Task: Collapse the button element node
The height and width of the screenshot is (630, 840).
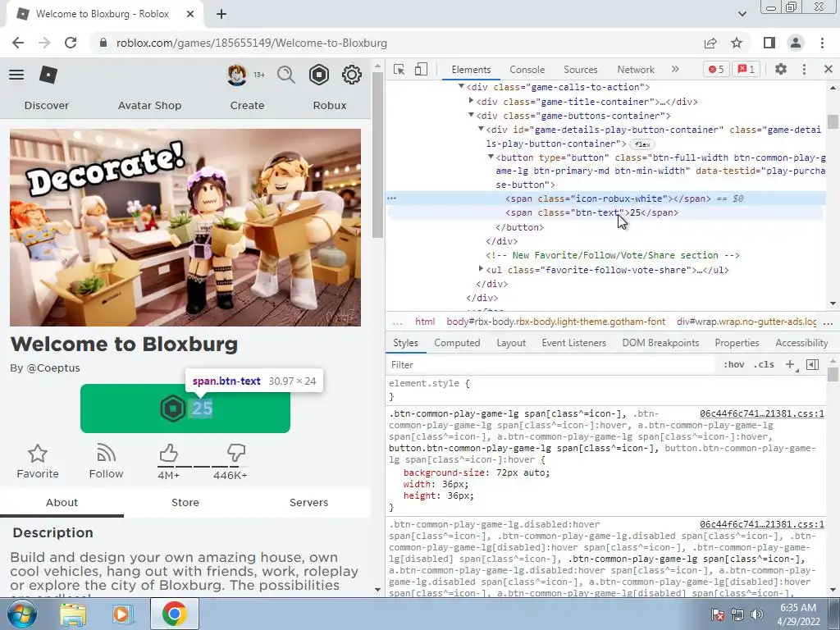Action: pos(491,157)
